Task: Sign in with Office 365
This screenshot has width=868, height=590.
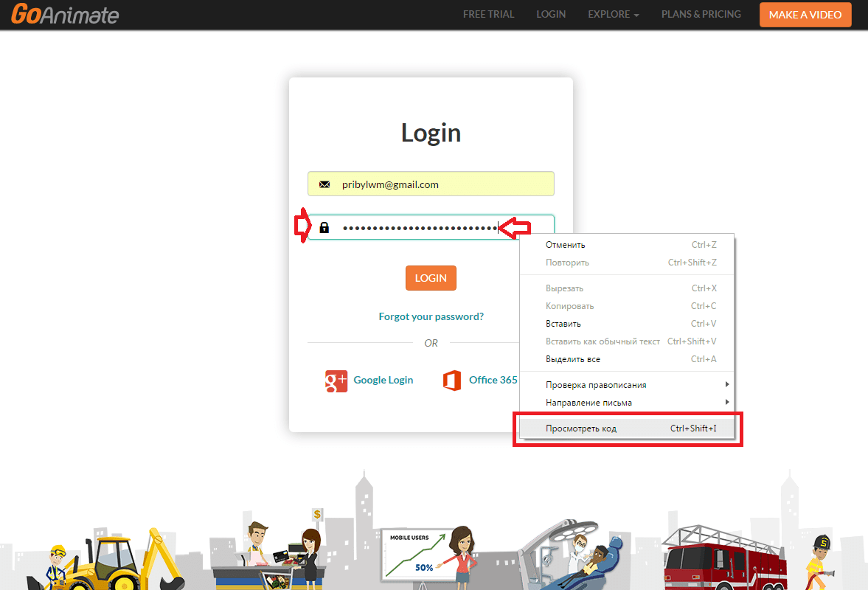Action: (493, 381)
